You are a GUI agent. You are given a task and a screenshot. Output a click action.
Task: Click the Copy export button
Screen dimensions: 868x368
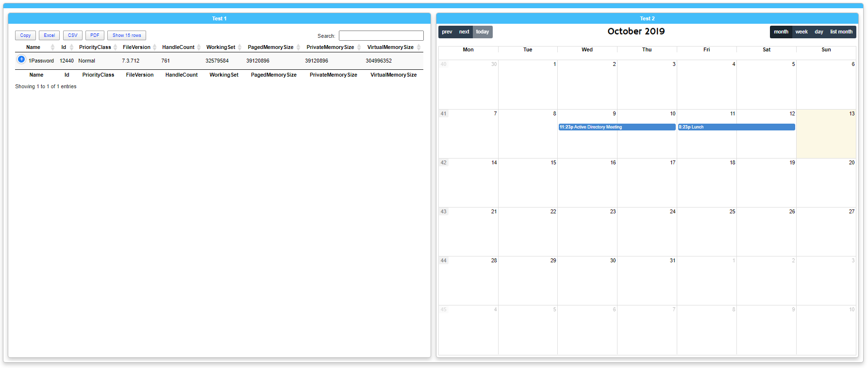(x=25, y=35)
